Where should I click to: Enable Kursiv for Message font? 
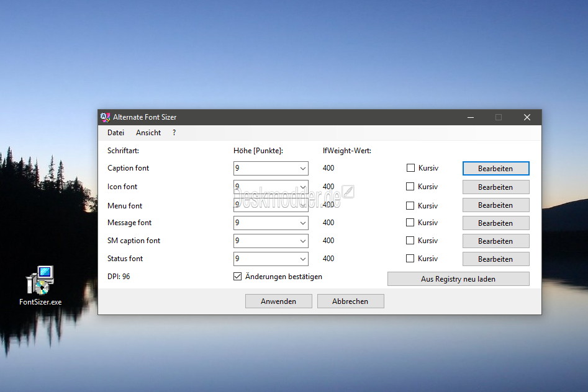click(410, 223)
